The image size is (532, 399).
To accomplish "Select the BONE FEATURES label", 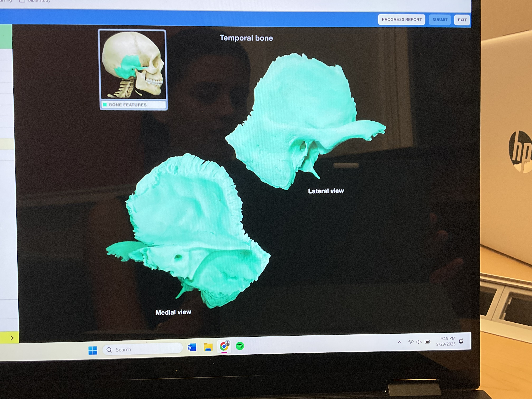I will click(x=127, y=105).
